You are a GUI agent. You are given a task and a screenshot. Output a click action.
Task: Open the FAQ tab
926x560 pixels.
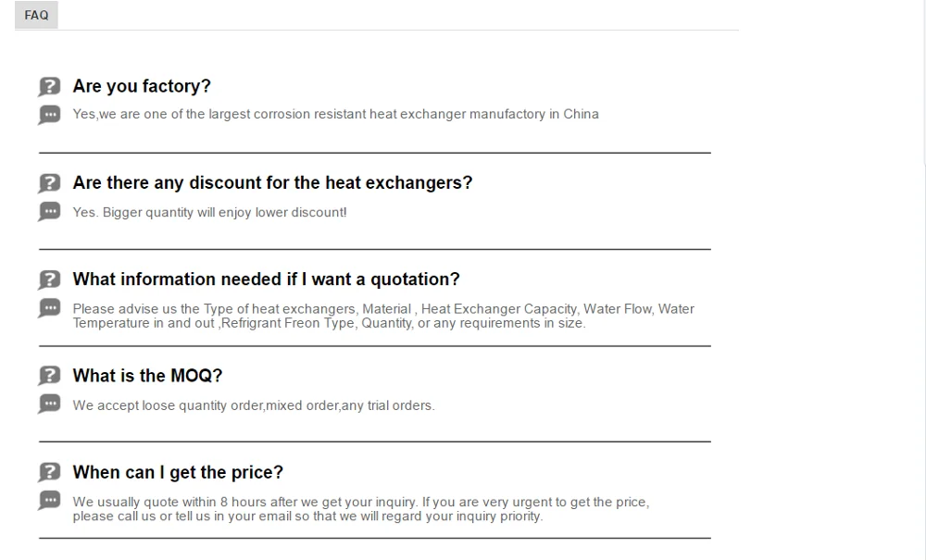tap(36, 15)
